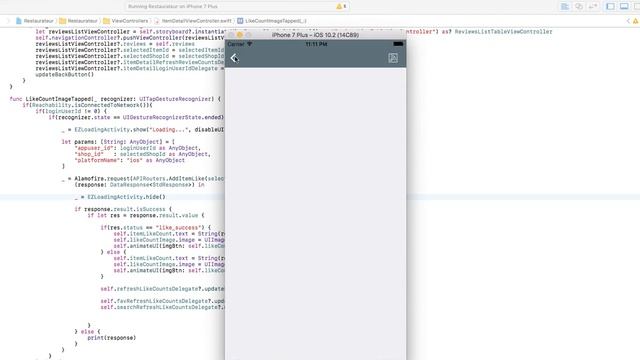Click the simulator title 'iPhone 7 Plus – iOS 10.2'
This screenshot has height=360, width=640.
[316, 35]
